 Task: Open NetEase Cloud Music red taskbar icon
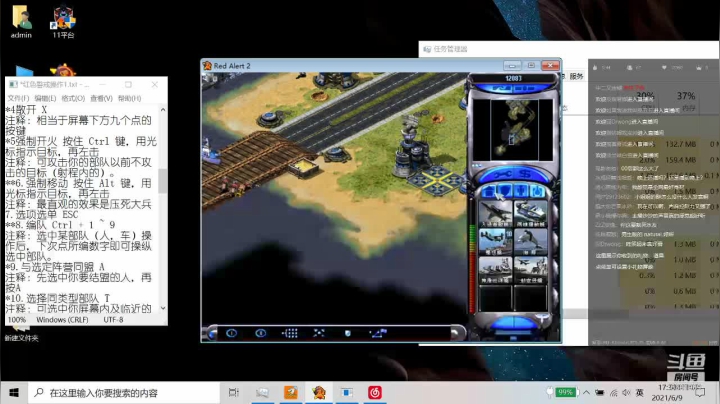pos(375,393)
